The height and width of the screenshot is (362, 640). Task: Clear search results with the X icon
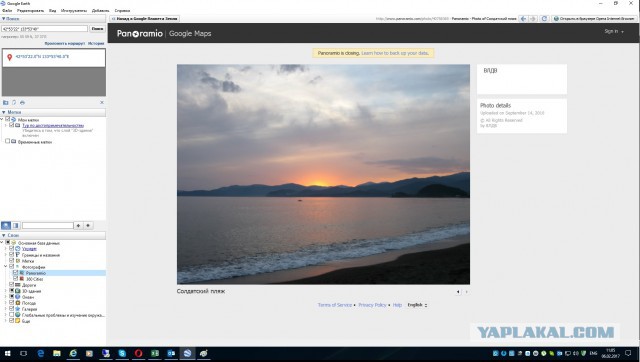[x=102, y=102]
